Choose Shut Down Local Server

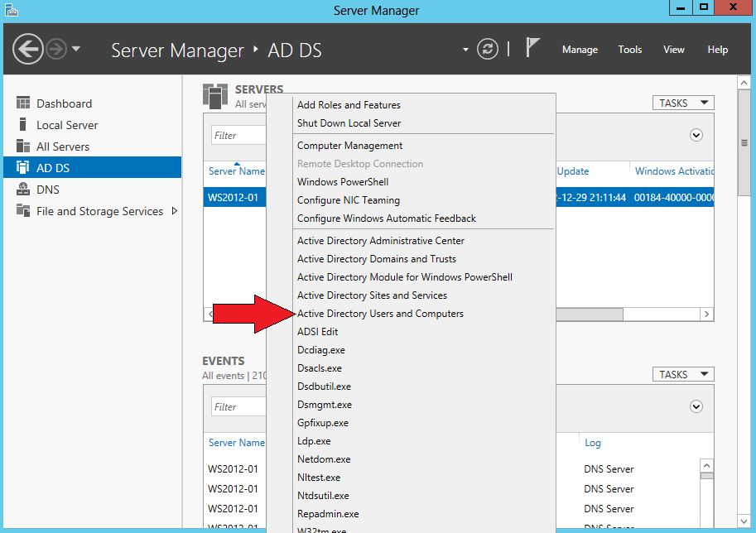click(x=349, y=122)
